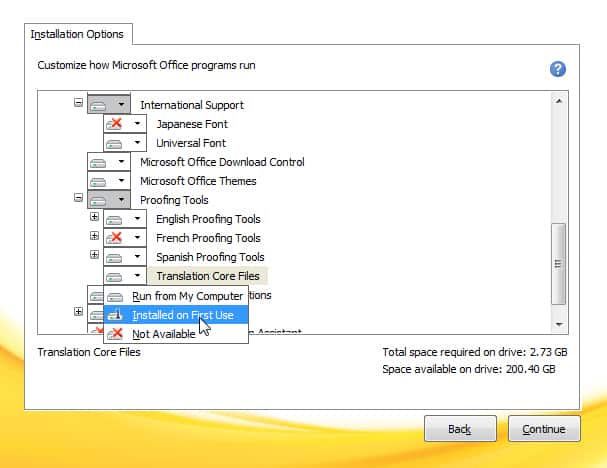
Task: Collapse the Proofing Tools tree node
Action: [x=78, y=198]
